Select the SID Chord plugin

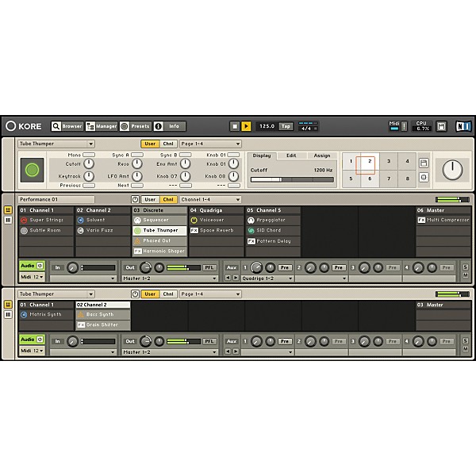(273, 230)
